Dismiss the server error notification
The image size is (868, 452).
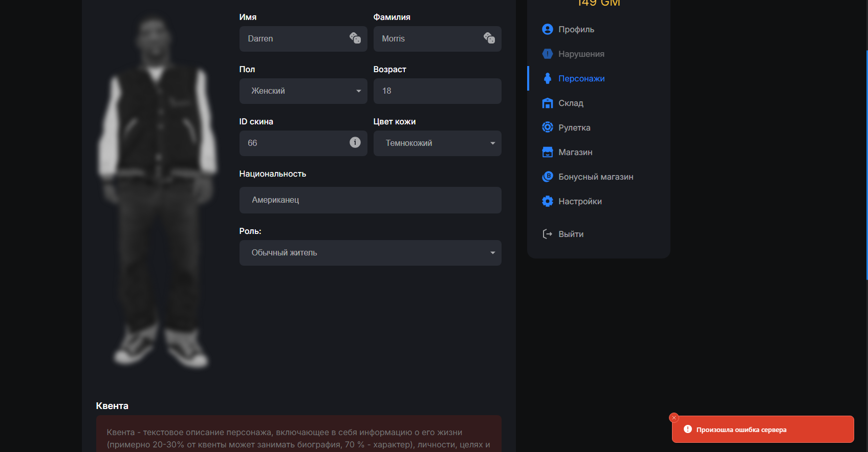pos(674,418)
